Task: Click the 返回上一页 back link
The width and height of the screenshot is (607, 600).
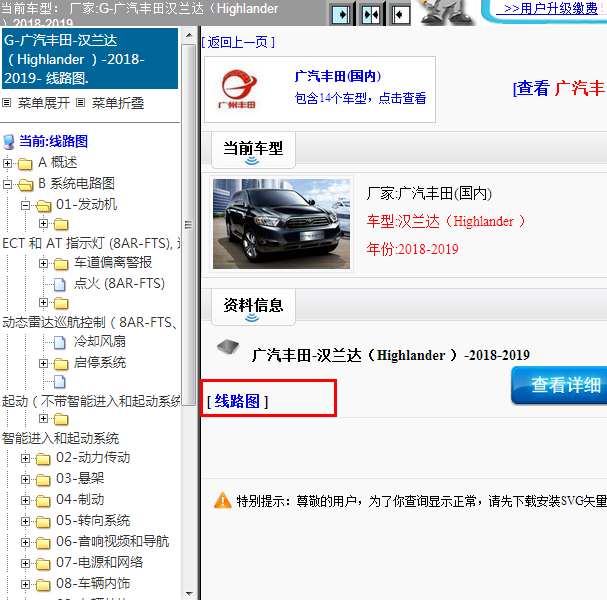Action: (238, 42)
